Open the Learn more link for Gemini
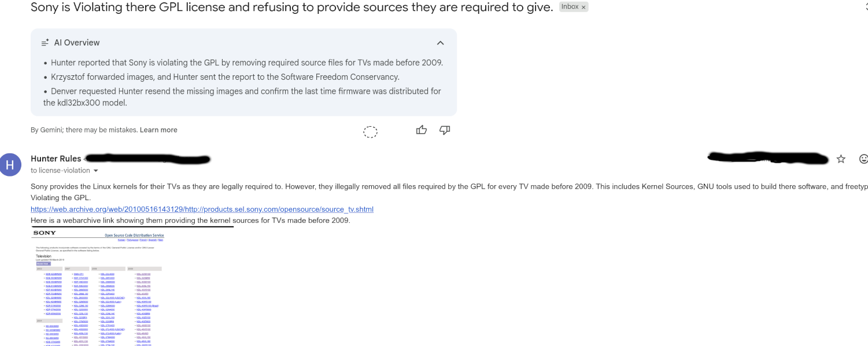Image resolution: width=868 pixels, height=346 pixels. coord(158,130)
